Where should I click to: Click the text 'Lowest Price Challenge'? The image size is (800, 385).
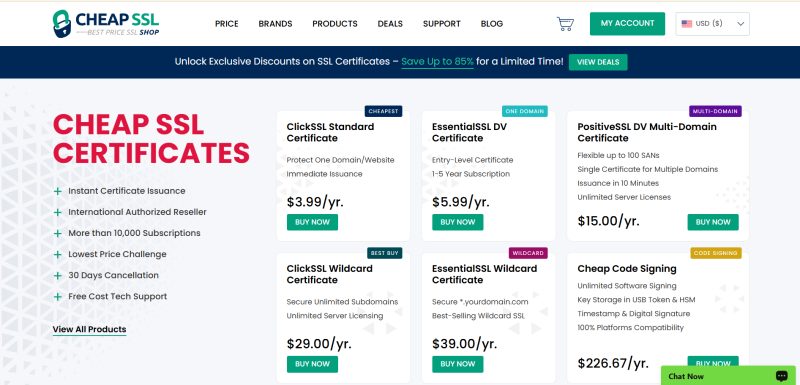(117, 254)
